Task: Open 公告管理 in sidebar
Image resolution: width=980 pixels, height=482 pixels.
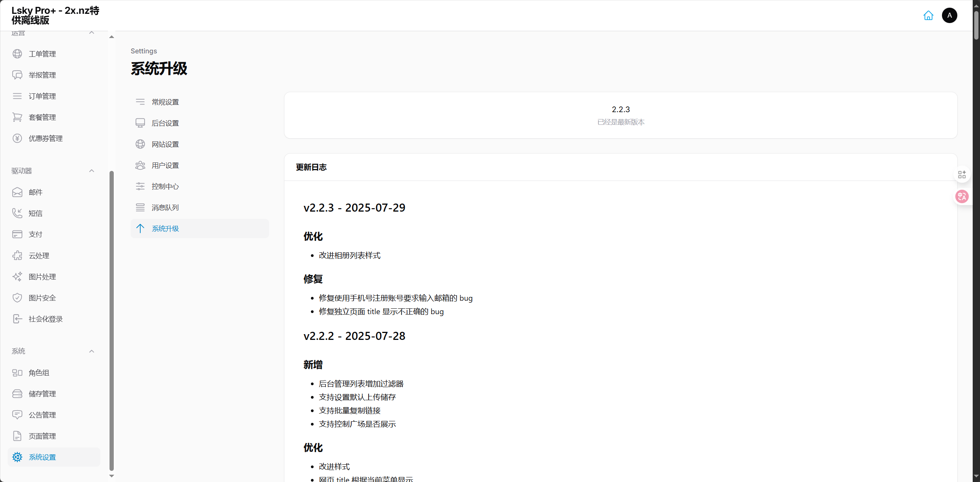Action: pos(42,415)
